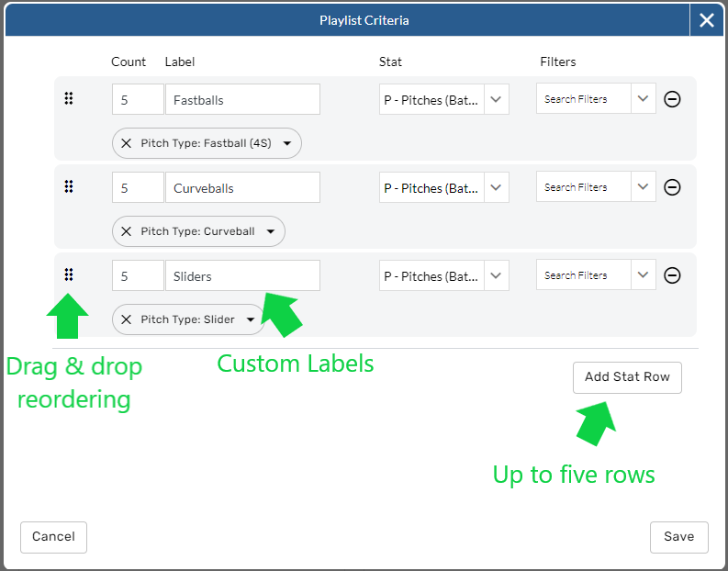Remove the Fastballs stat row
The image size is (728, 571).
(x=672, y=99)
